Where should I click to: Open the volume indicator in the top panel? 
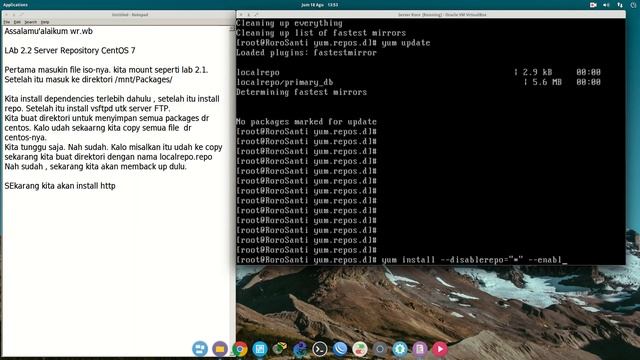click(606, 5)
